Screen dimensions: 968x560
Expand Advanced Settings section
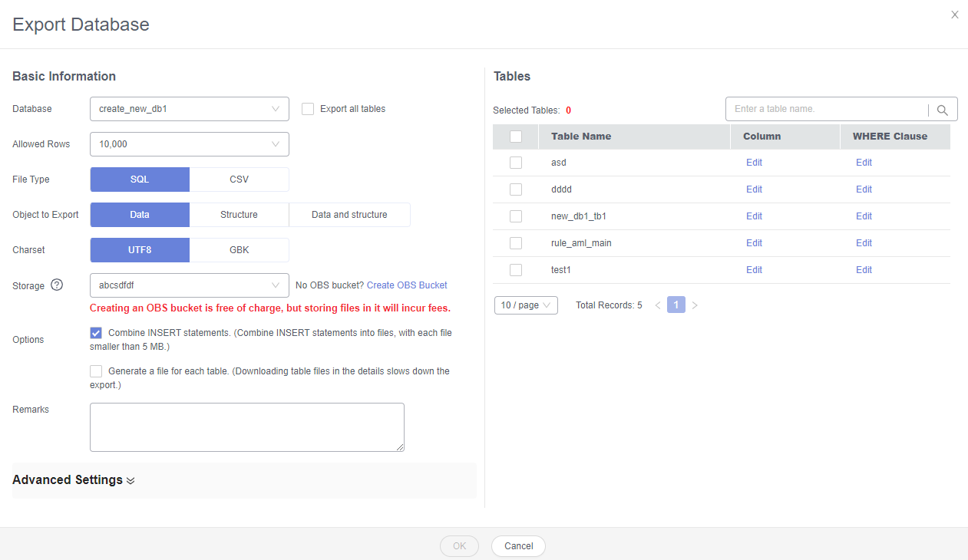coord(74,480)
